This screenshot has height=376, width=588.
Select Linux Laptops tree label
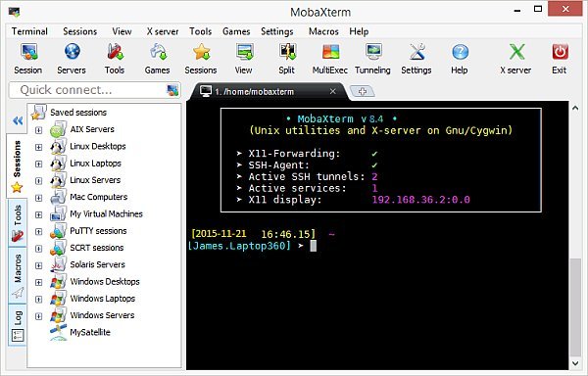pos(96,164)
